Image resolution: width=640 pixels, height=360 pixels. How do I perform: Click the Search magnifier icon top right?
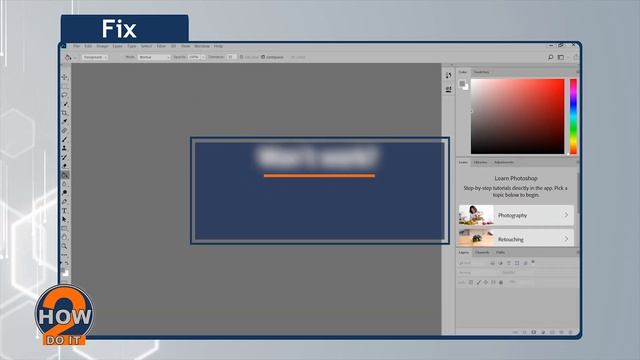(x=550, y=57)
